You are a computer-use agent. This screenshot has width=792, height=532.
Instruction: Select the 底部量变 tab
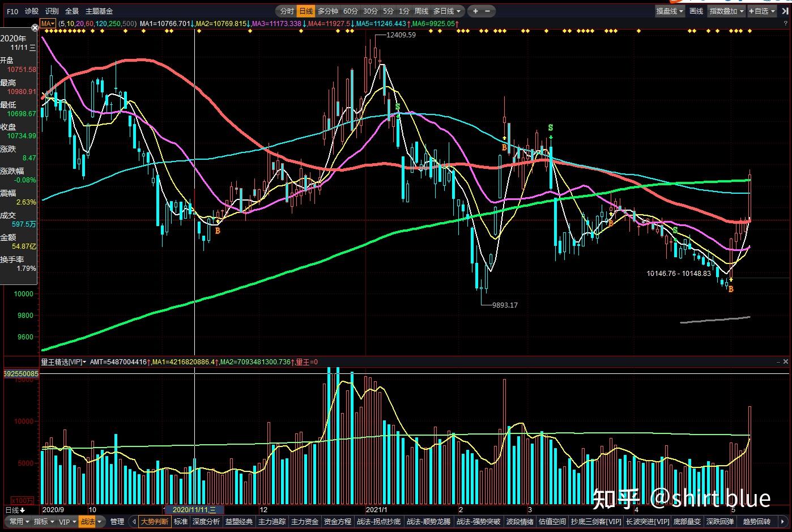(687, 522)
